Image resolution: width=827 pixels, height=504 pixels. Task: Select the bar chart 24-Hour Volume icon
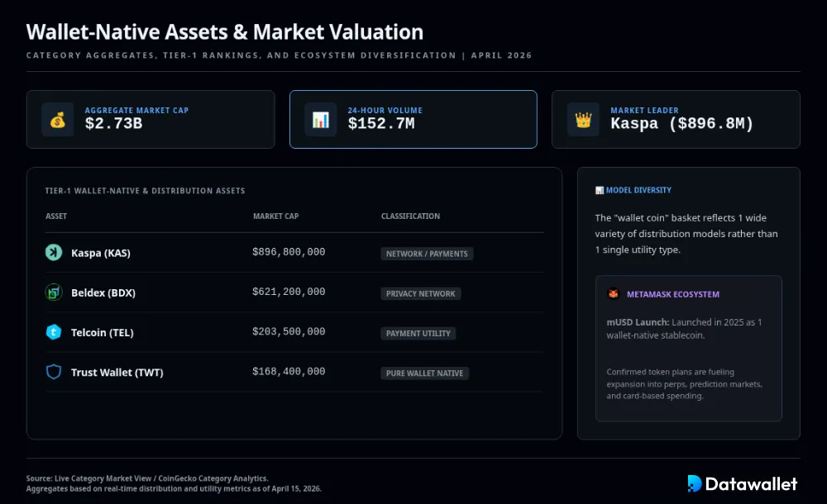320,119
